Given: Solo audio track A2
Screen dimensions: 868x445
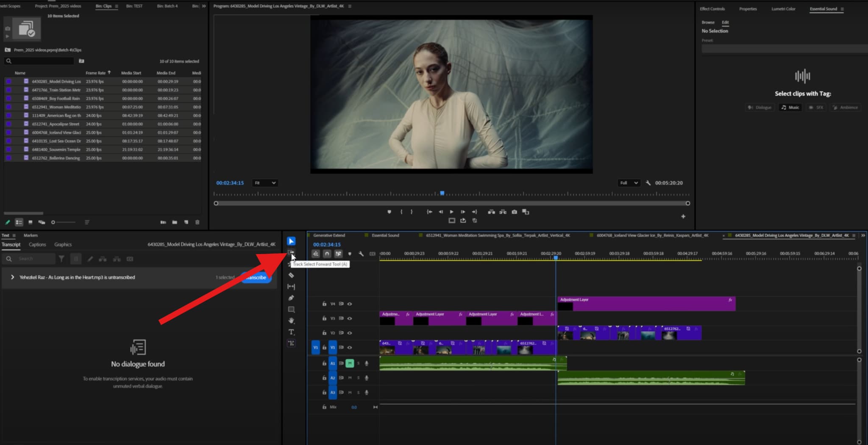Looking at the screenshot, I should [358, 378].
